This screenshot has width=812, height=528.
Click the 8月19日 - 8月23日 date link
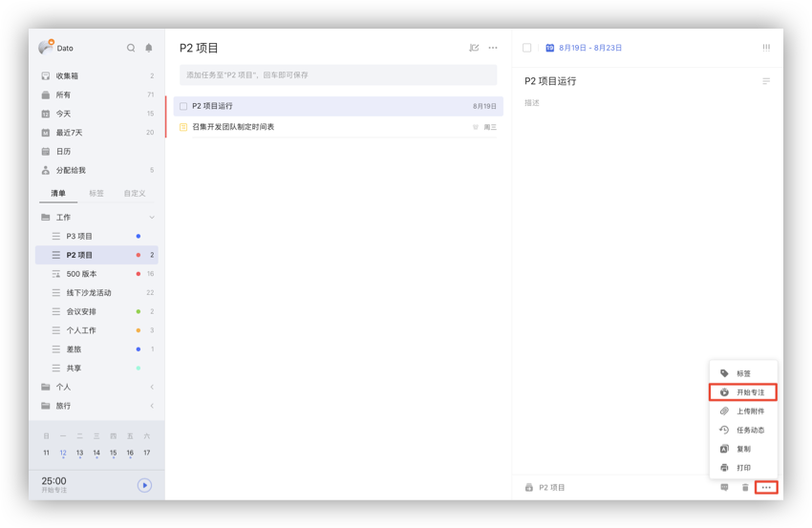[x=589, y=48]
